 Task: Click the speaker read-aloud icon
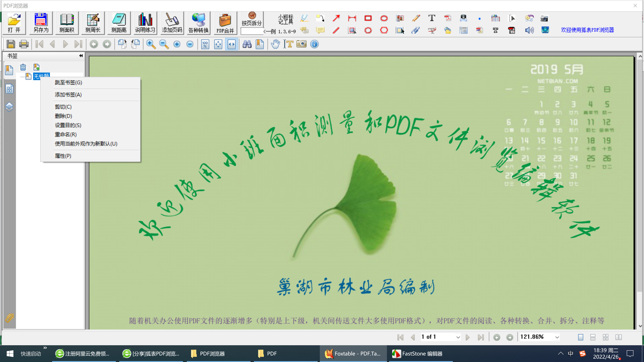[529, 30]
